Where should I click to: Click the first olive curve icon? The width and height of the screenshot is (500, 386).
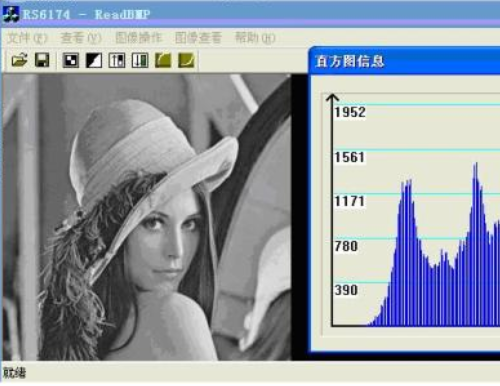(163, 61)
